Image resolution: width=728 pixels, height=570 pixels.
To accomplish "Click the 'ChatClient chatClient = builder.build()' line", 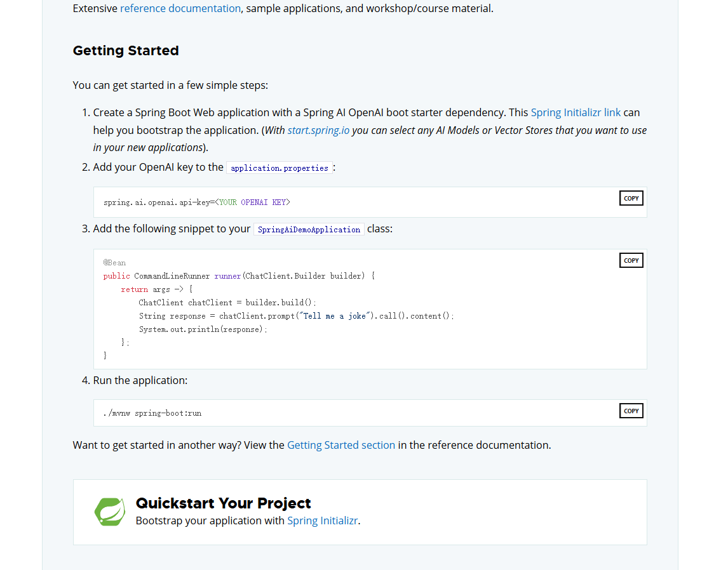I will (x=227, y=303).
